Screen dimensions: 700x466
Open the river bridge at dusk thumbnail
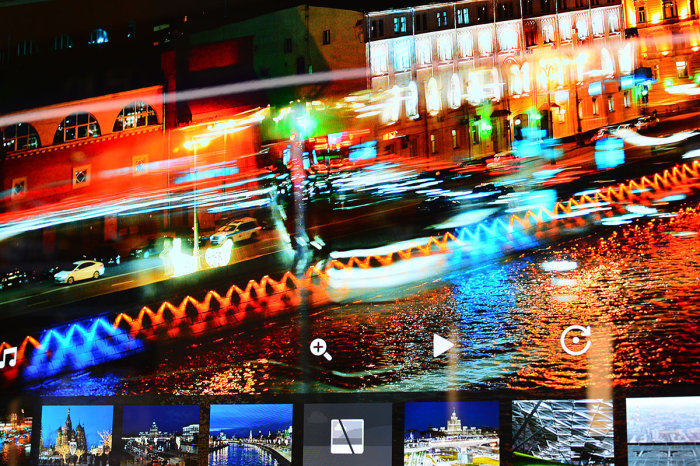click(x=250, y=434)
